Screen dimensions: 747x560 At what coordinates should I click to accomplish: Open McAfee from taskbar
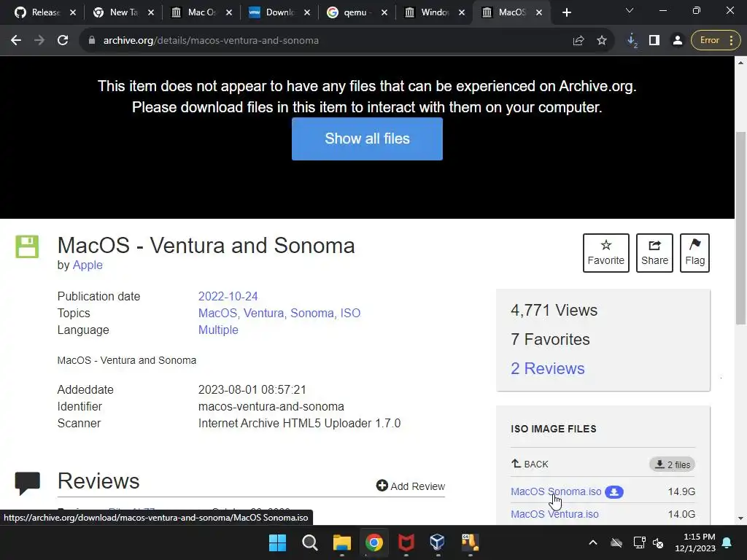[406, 542]
